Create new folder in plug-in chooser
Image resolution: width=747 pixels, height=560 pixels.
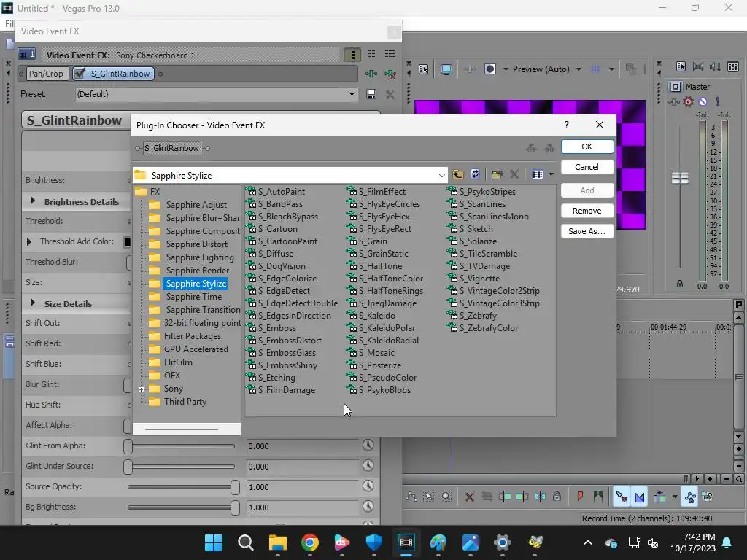[497, 175]
